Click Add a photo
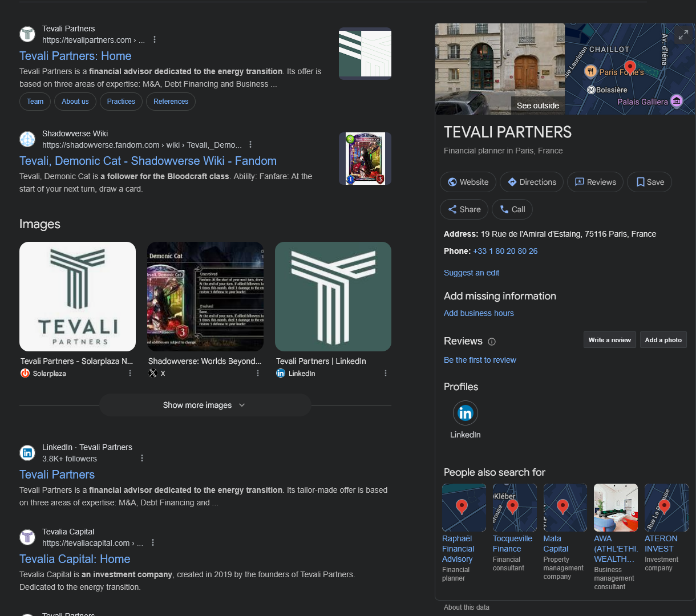 click(663, 339)
